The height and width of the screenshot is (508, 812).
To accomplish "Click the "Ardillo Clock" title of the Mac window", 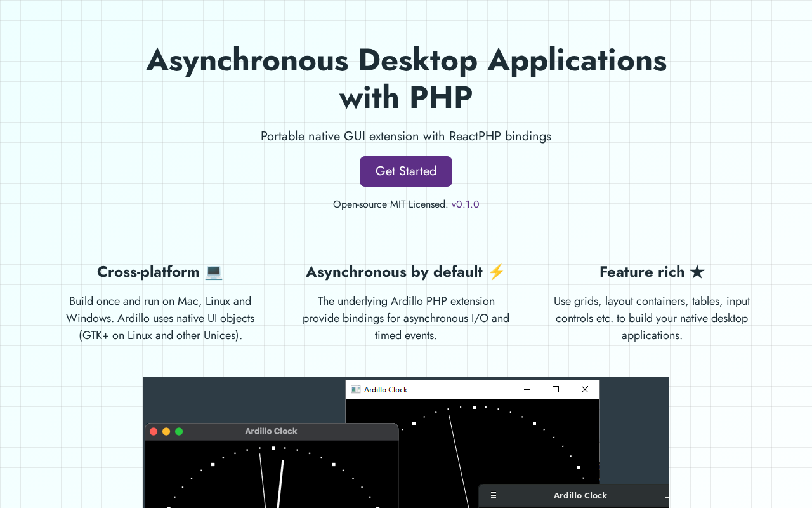I will point(271,431).
